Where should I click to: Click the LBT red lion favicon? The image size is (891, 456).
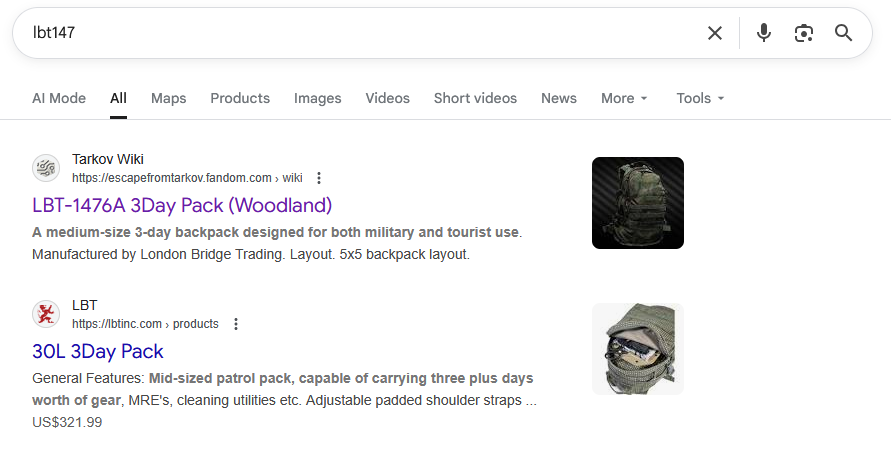pos(46,314)
